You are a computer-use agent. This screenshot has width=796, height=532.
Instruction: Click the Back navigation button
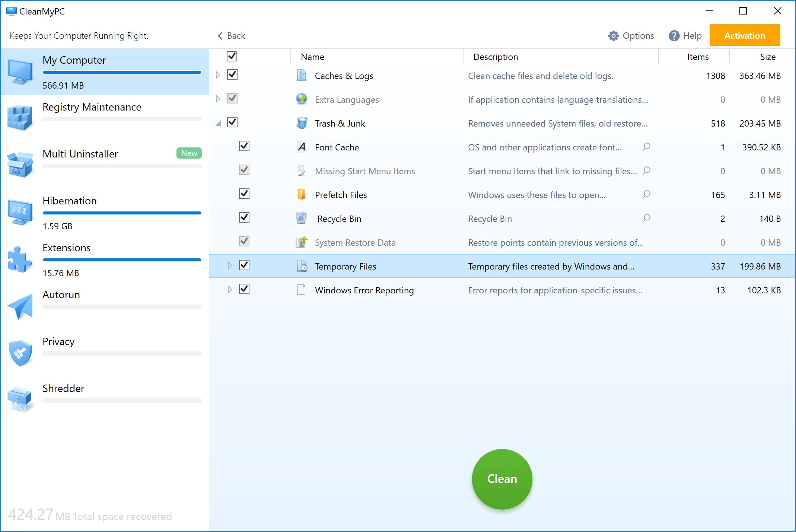point(232,35)
